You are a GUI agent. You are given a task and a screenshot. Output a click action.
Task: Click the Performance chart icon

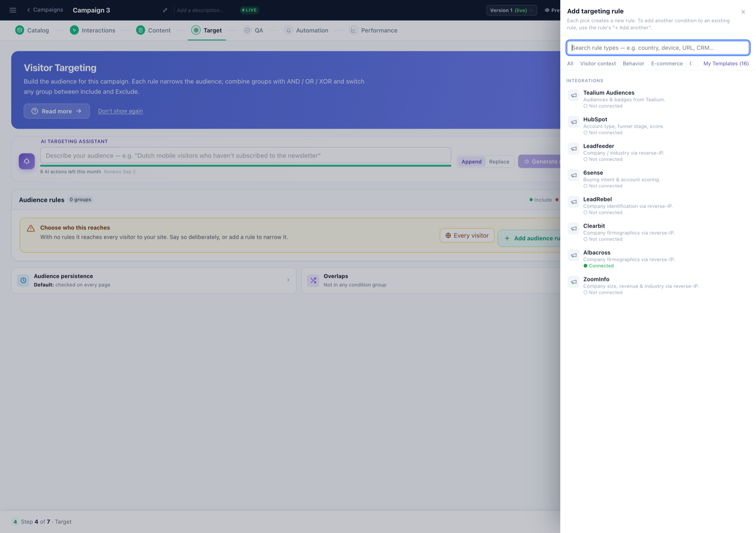(354, 30)
